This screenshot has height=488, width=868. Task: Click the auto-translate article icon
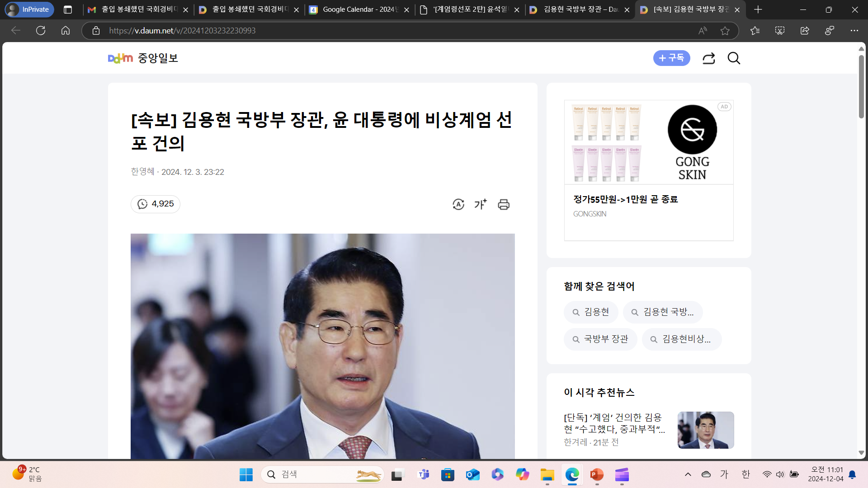[458, 204]
